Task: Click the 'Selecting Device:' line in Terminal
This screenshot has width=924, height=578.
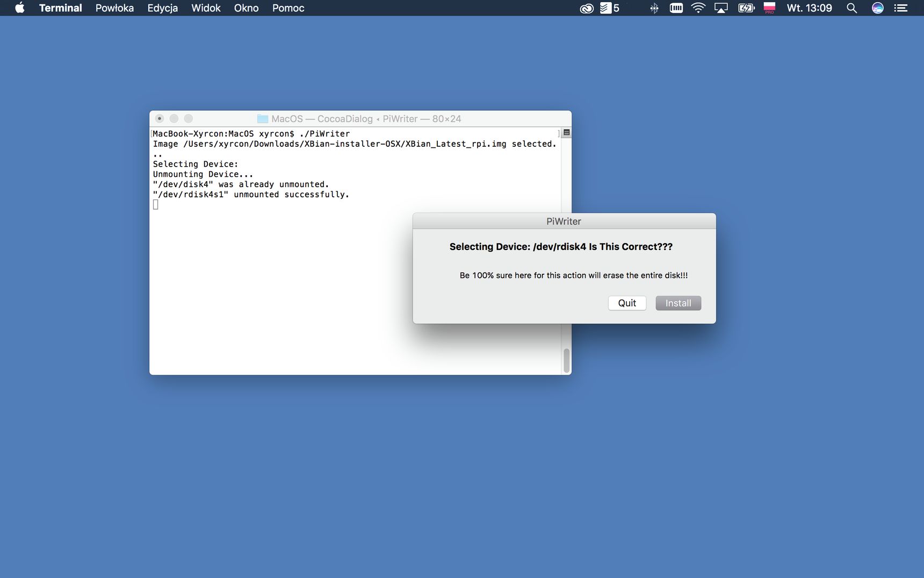Action: 196,164
